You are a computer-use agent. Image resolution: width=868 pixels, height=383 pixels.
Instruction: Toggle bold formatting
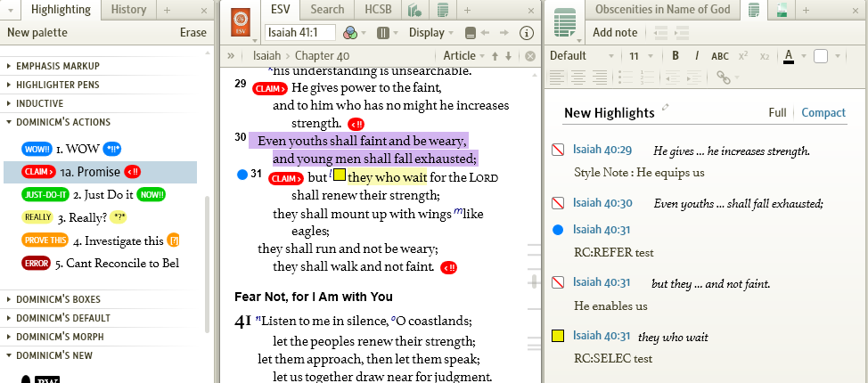[x=676, y=56]
